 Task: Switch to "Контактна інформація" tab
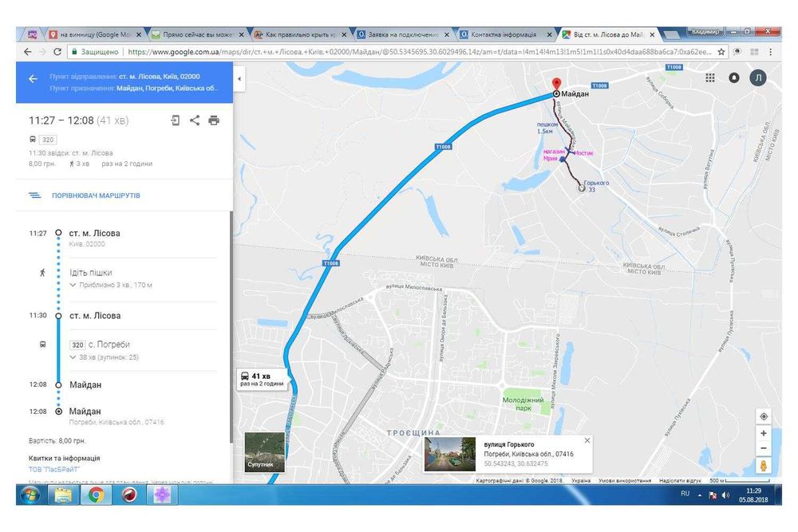pos(506,34)
